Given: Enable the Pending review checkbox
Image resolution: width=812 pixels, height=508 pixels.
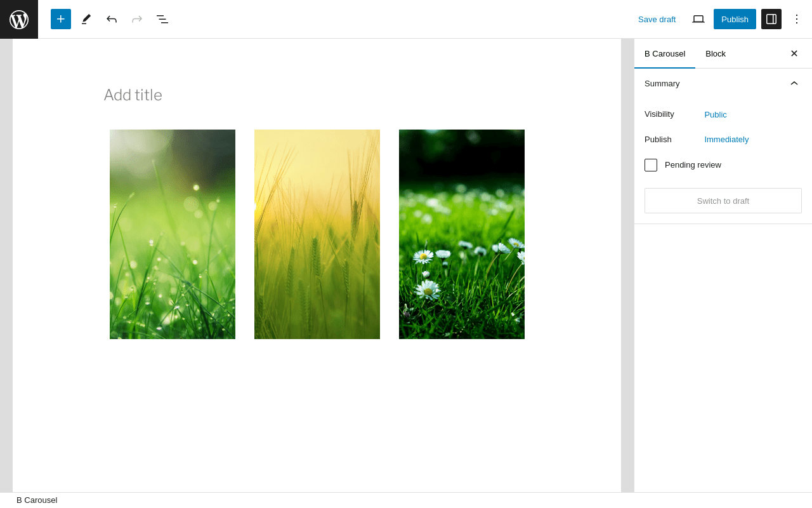Looking at the screenshot, I should pyautogui.click(x=651, y=165).
